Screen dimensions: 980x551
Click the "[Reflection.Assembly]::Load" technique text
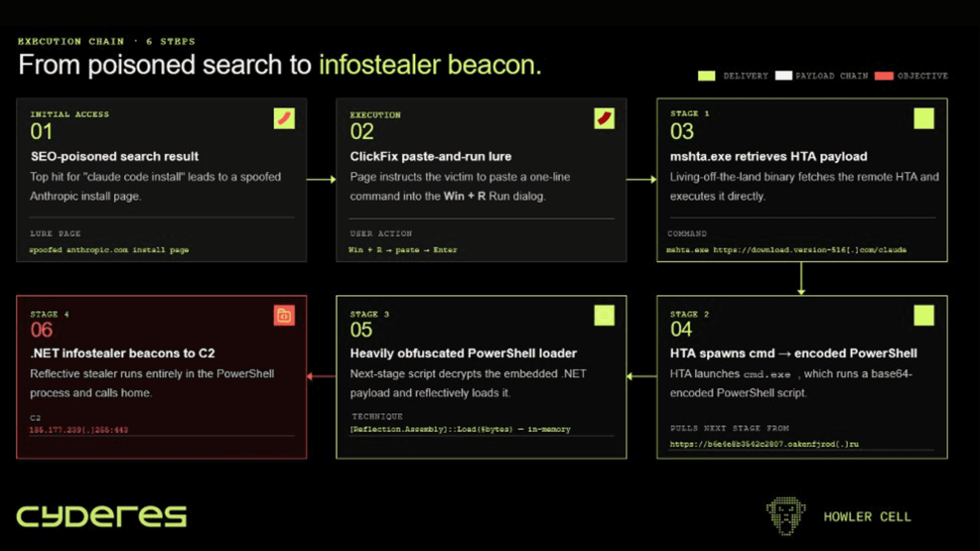click(x=460, y=430)
